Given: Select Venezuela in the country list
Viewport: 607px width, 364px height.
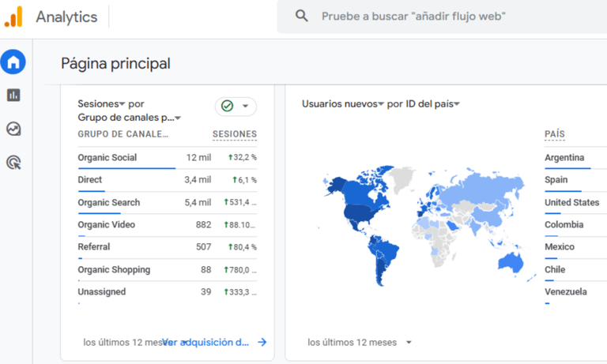Looking at the screenshot, I should 566,291.
